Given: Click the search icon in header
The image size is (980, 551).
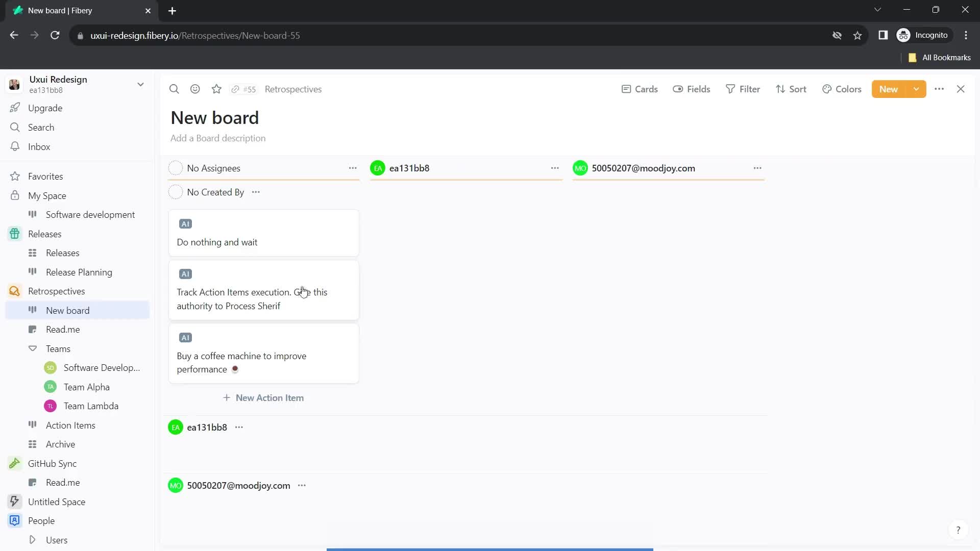Looking at the screenshot, I should (174, 89).
